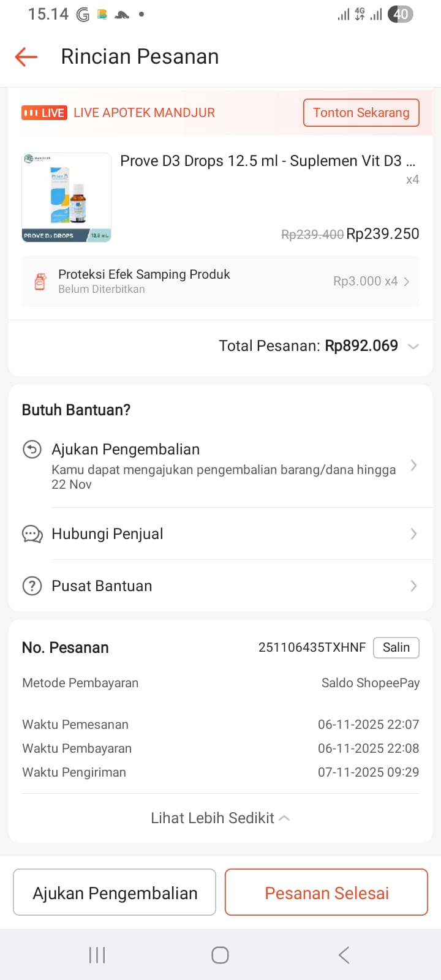Open the Pusat Bantuan row
The height and width of the screenshot is (980, 441).
[x=224, y=586]
